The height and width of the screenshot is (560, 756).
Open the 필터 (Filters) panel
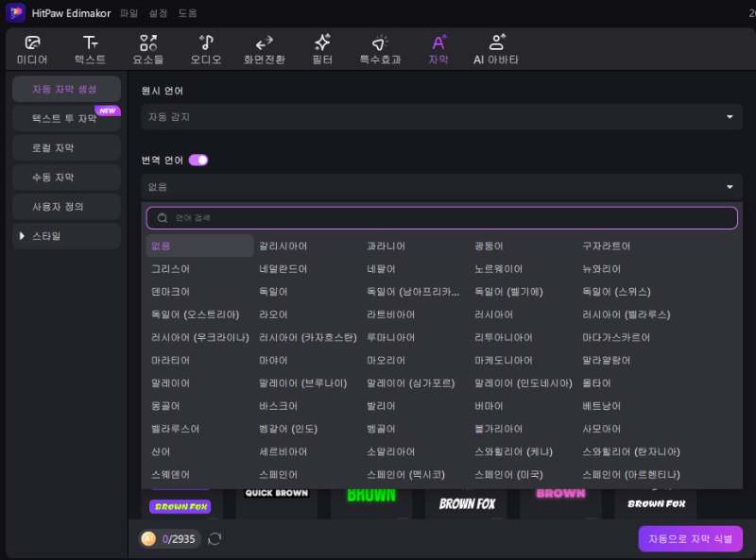coord(322,50)
